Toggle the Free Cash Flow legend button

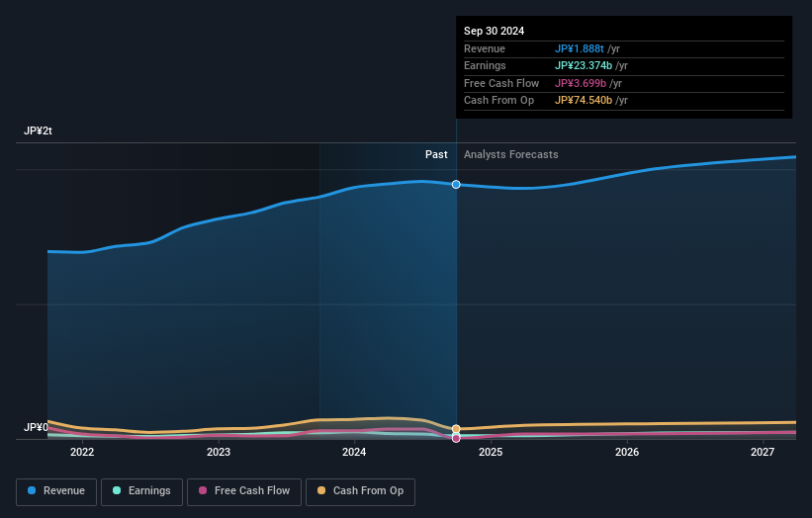coord(244,491)
